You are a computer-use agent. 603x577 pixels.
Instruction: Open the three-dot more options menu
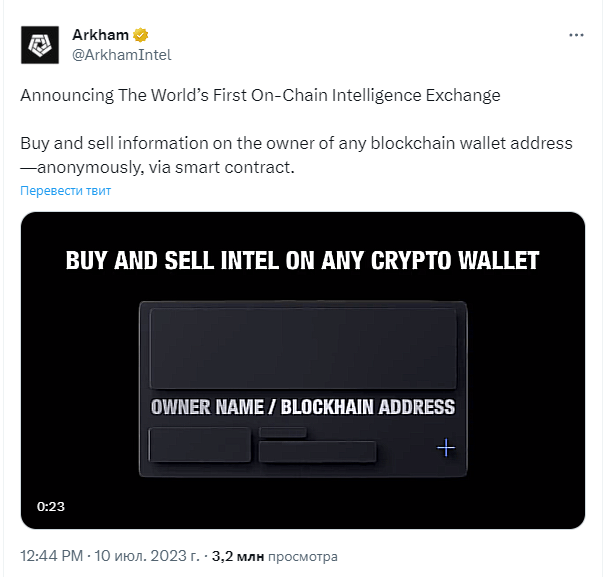[576, 35]
